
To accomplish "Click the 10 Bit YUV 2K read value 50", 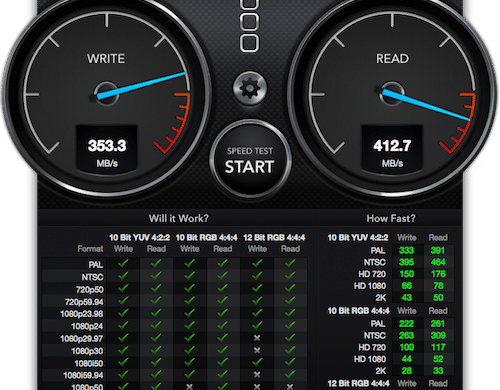I will click(438, 297).
